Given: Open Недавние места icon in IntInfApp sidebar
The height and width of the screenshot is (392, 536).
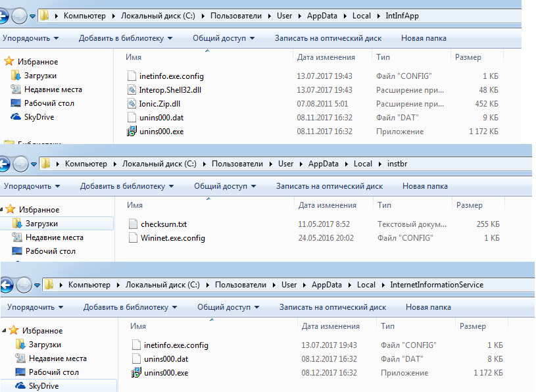Looking at the screenshot, I should pyautogui.click(x=16, y=89).
